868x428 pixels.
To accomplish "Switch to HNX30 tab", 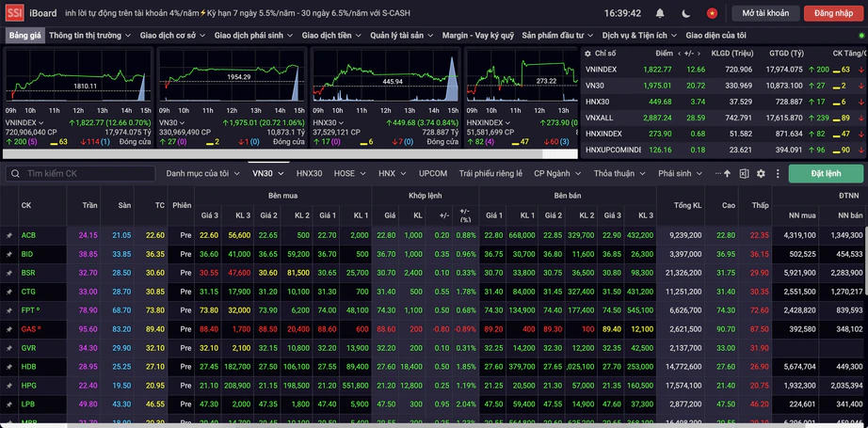I will click(x=309, y=174).
